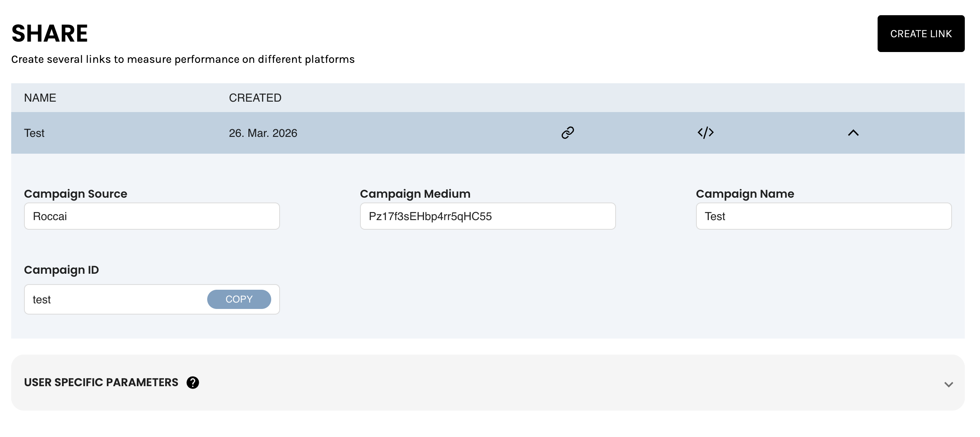
Task: Collapse the Test row details
Action: tap(853, 133)
